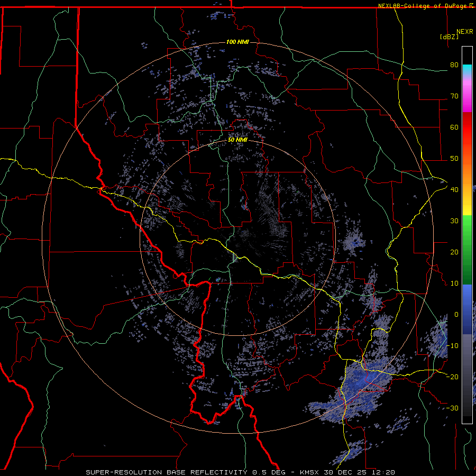Click the Super-Resolution Base Reflectivity caption
Image resolution: width=476 pixels, height=476 pixels.
[240, 472]
